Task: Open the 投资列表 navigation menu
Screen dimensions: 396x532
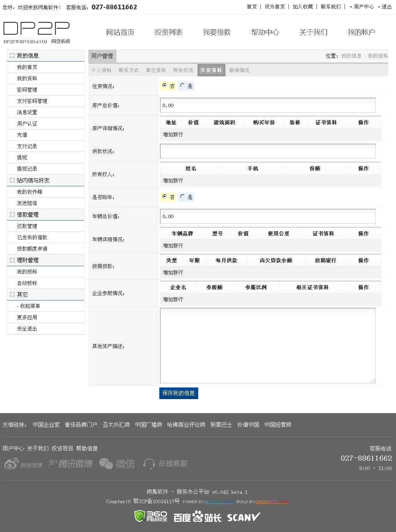Action: 168,32
